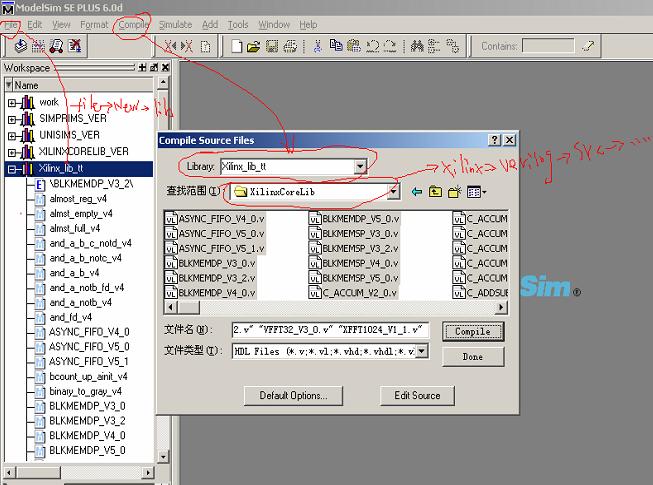This screenshot has width=653, height=485.
Task: Close the Compile Source Files dialog
Action: 509,140
